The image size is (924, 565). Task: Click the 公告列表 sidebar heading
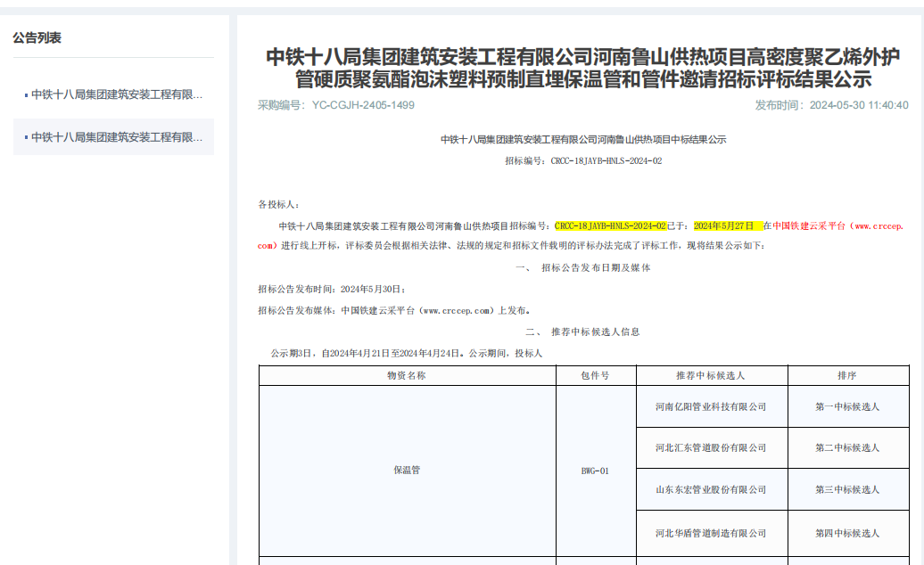point(37,37)
